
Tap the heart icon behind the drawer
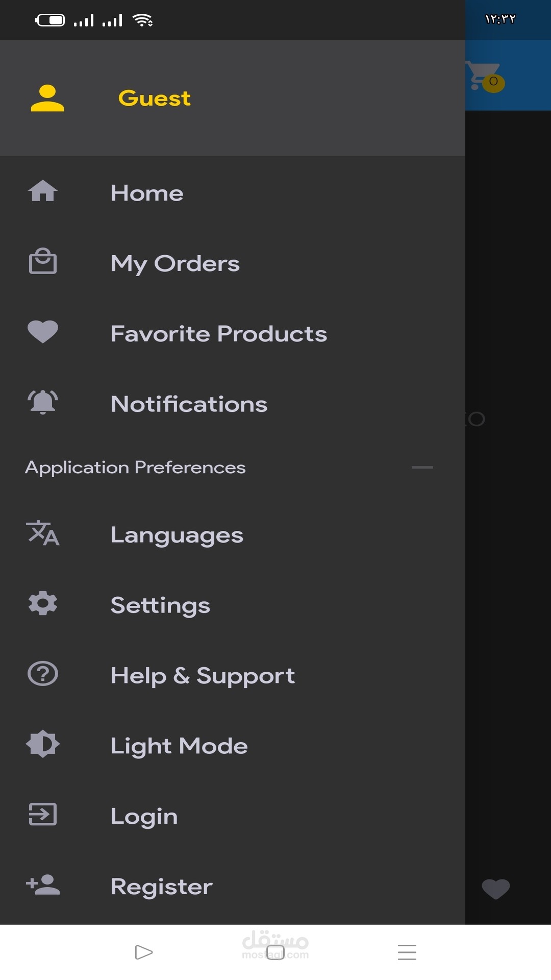(495, 889)
